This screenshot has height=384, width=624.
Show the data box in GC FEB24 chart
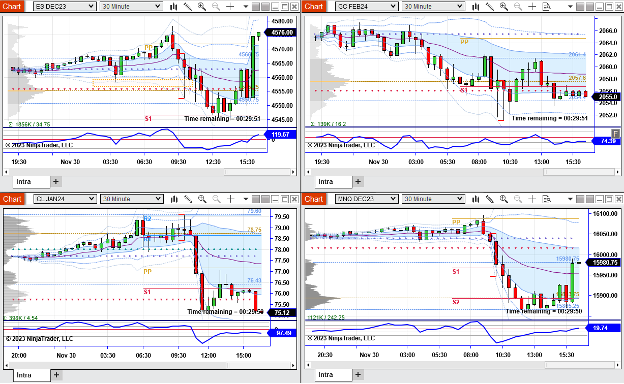(x=547, y=6)
